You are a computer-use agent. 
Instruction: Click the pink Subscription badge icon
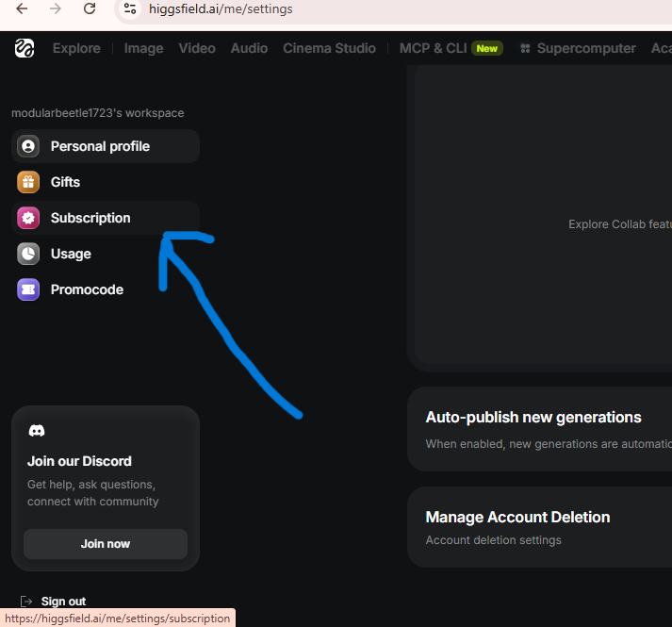[28, 218]
